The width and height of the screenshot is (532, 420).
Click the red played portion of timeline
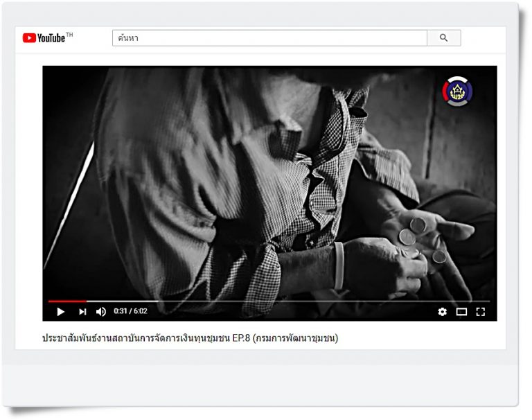click(66, 301)
